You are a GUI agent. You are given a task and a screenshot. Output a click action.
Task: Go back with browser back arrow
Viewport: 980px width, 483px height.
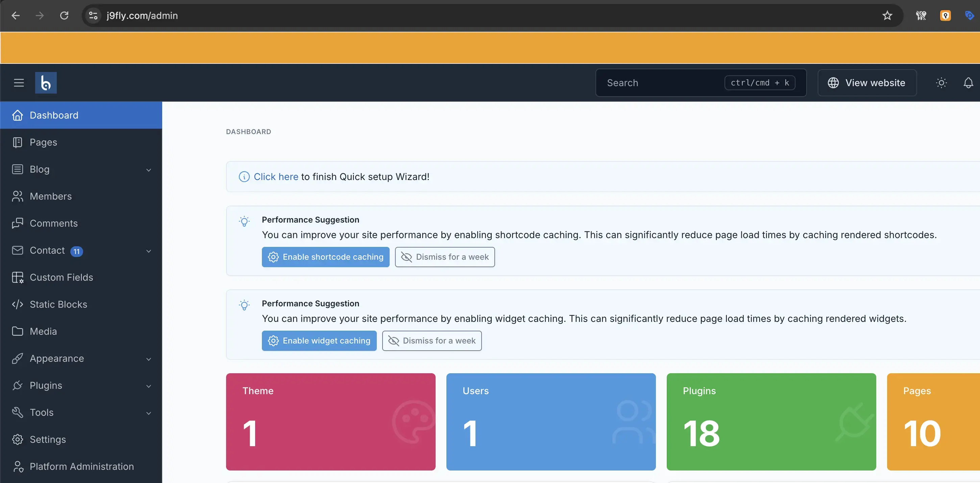[16, 16]
